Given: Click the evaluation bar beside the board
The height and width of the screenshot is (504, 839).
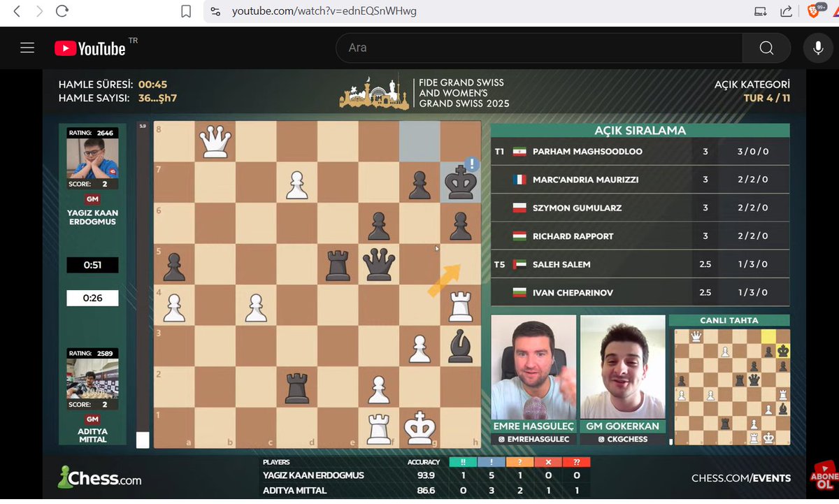Looking at the screenshot, I should [143, 285].
